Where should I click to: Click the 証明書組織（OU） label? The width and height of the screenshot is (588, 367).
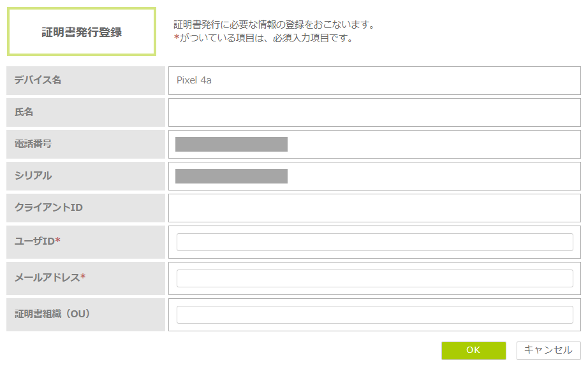53,313
